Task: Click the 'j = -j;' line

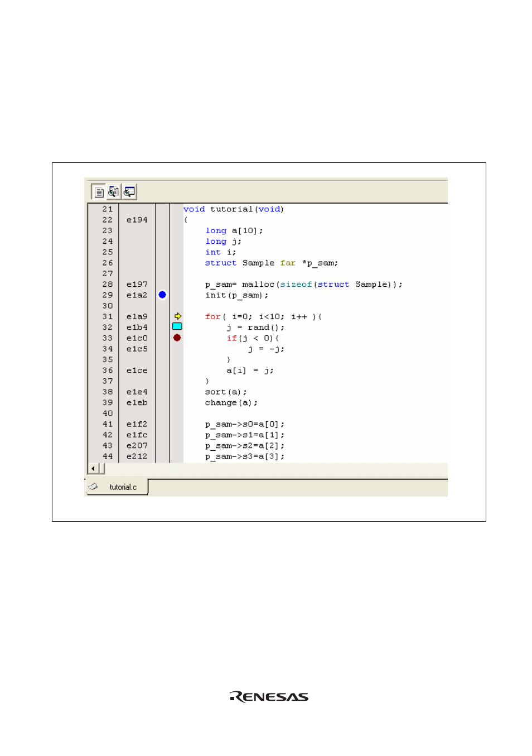Action: [266, 349]
